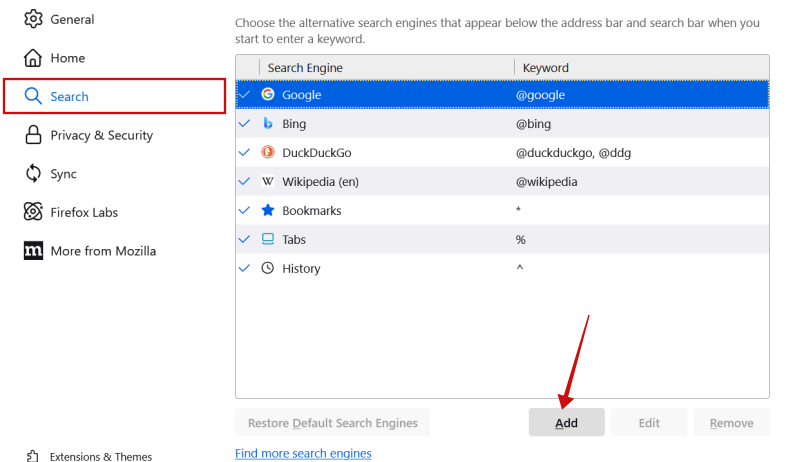The image size is (800, 462).
Task: Open the Sync settings category
Action: pyautogui.click(x=63, y=174)
